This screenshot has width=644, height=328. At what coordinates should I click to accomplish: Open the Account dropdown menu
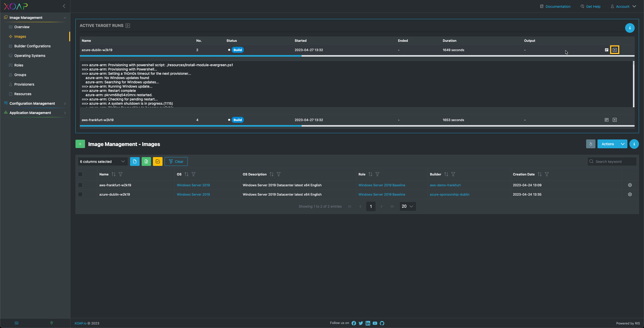coord(623,7)
